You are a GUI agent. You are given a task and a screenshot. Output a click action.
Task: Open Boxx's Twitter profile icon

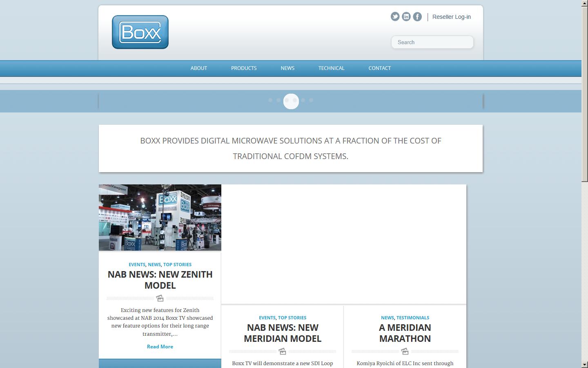coord(394,16)
